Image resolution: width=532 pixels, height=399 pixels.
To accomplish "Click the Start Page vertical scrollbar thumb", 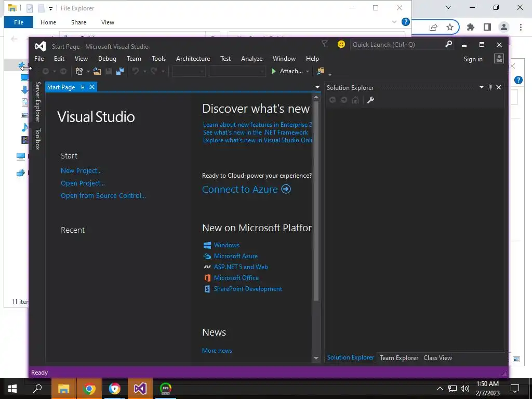I will [316, 201].
